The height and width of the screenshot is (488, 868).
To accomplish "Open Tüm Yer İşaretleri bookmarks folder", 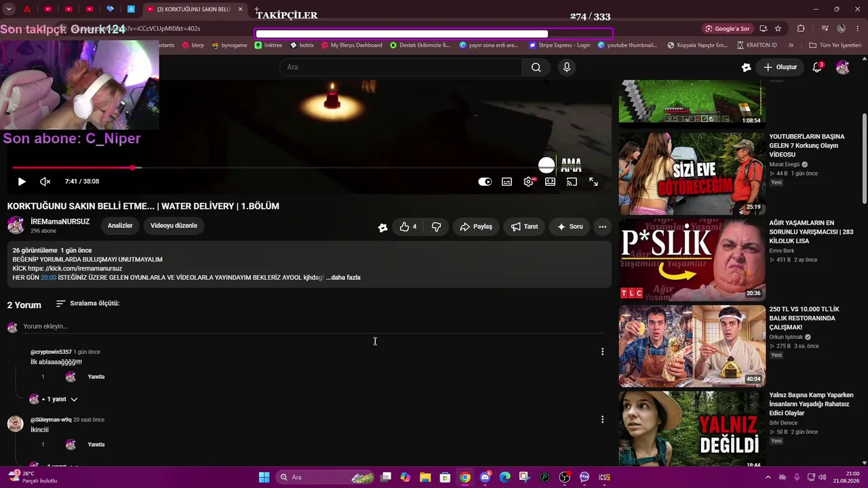I will click(835, 45).
